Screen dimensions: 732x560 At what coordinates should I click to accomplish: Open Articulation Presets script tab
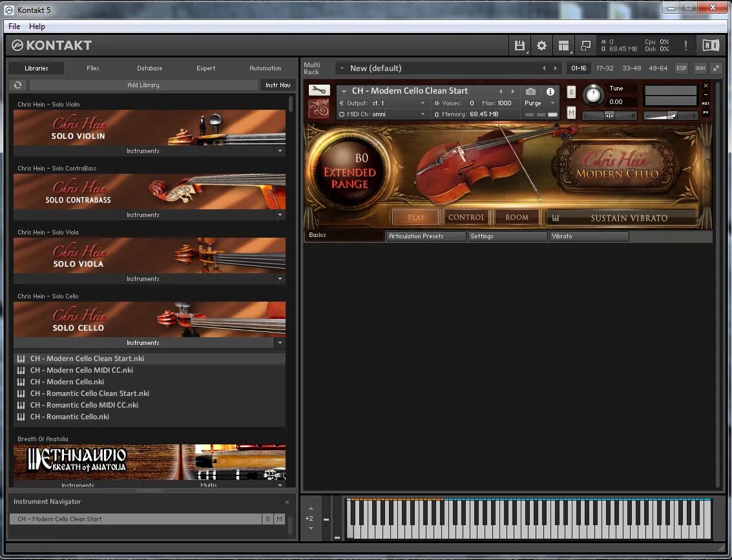tap(426, 236)
